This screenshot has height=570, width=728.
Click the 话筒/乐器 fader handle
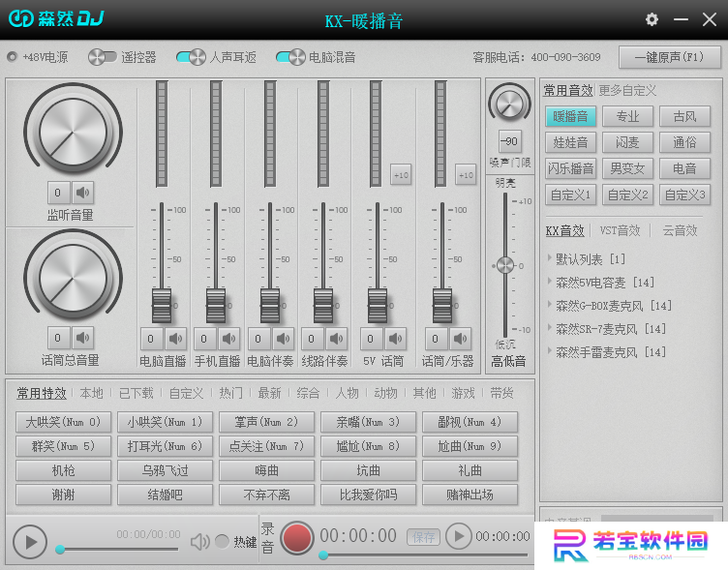pos(442,306)
